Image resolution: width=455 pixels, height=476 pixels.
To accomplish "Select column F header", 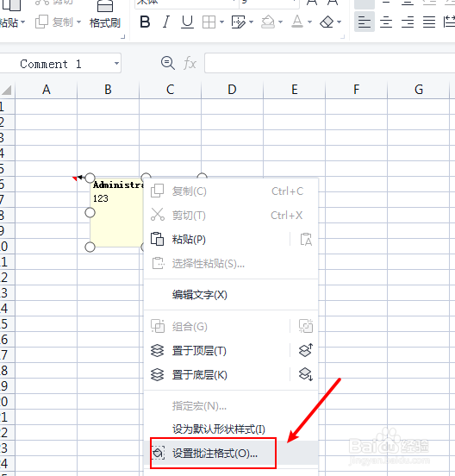I will coord(357,90).
